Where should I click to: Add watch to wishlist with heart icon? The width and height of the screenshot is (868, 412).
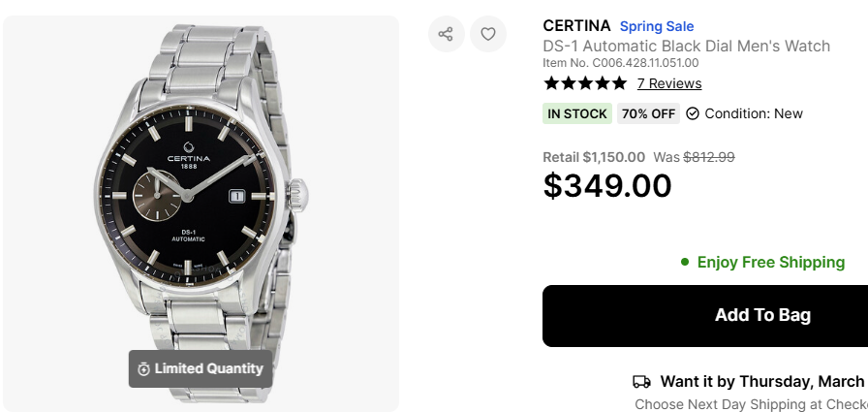488,35
